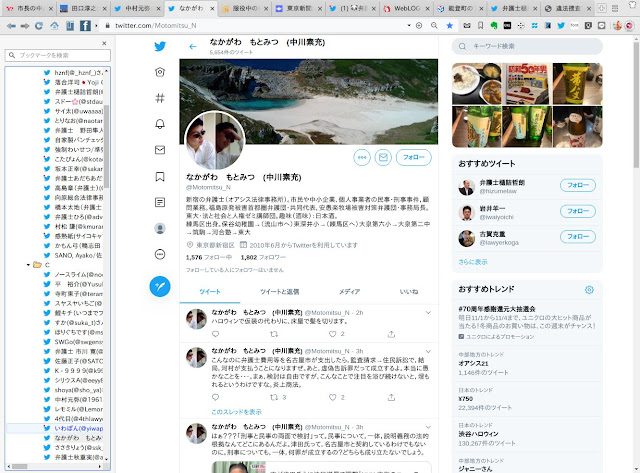The width and height of the screenshot is (640, 473).
Task: Click the browser home icon
Action: tap(54, 26)
